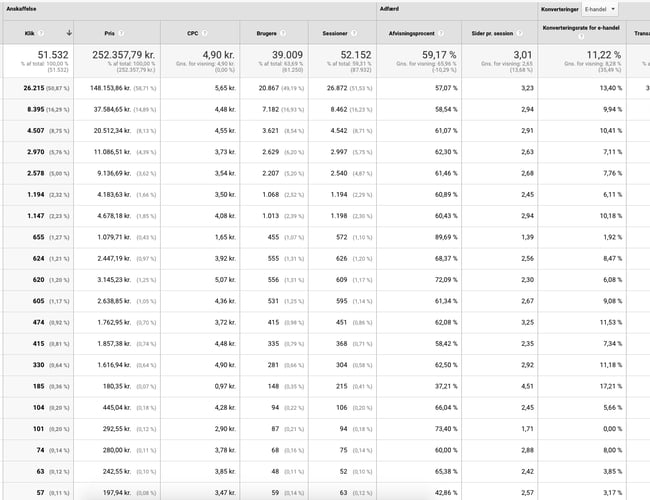
Task: Open the E-handel conversions dropdown
Action: [600, 8]
